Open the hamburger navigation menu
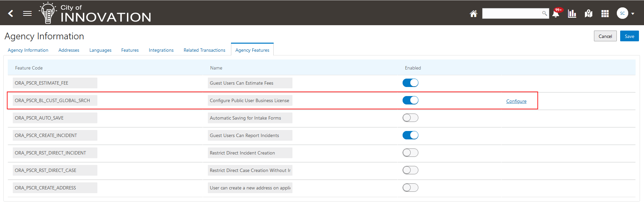This screenshot has width=644, height=220. click(27, 13)
